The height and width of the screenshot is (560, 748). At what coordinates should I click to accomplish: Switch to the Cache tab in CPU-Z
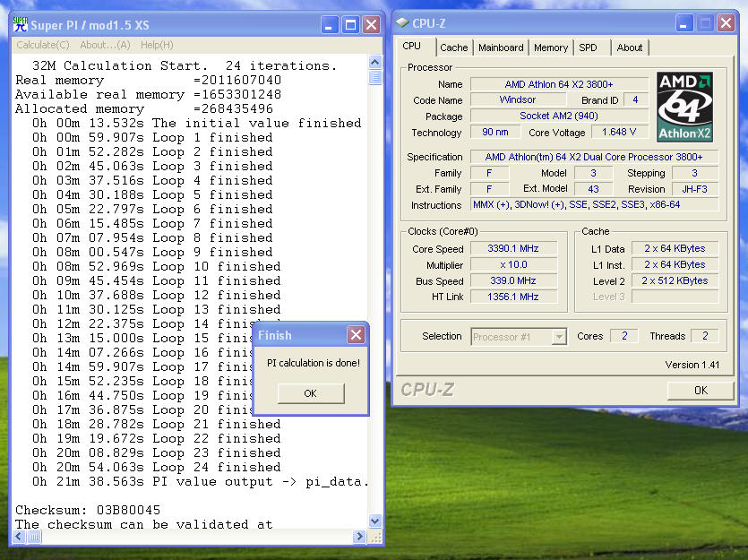click(x=453, y=47)
